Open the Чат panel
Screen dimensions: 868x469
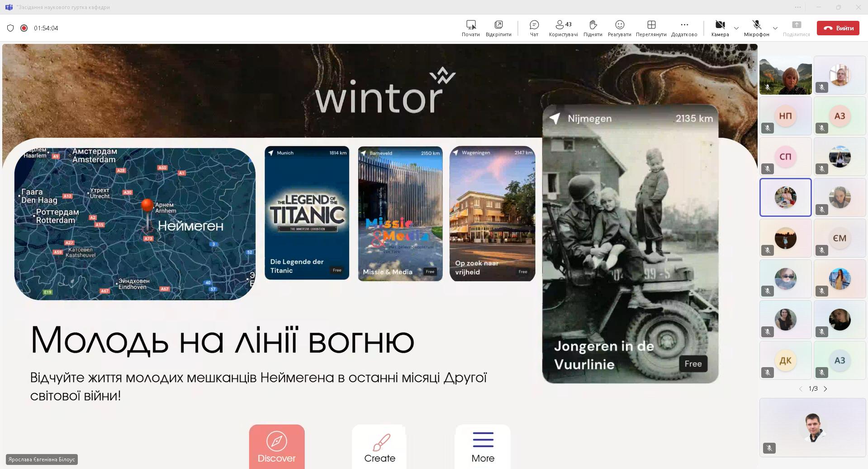pyautogui.click(x=534, y=28)
